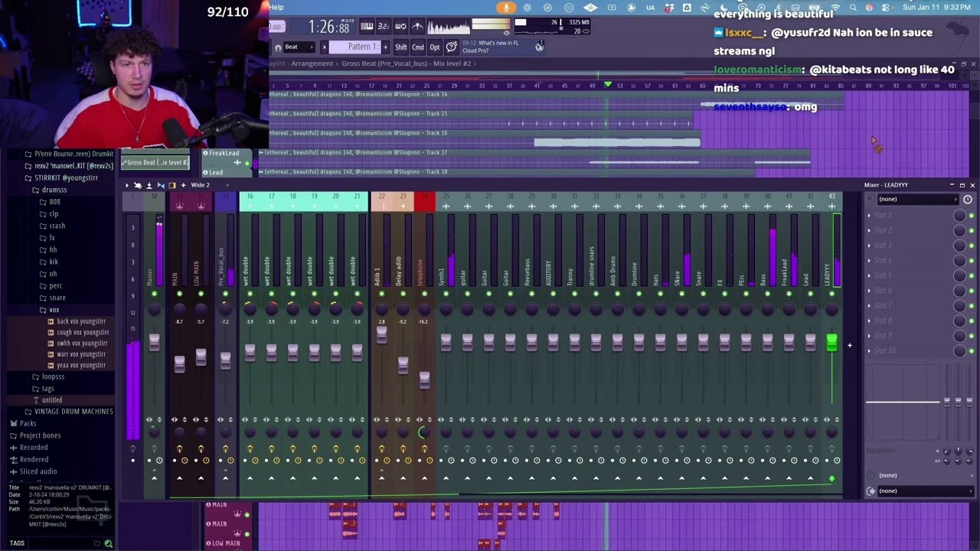
Task: Click the Arrangement breadcrumb in playlist
Action: coord(312,64)
